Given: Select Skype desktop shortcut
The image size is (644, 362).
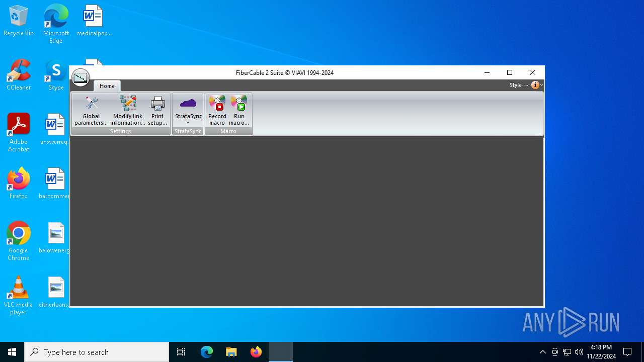Looking at the screenshot, I should [56, 75].
